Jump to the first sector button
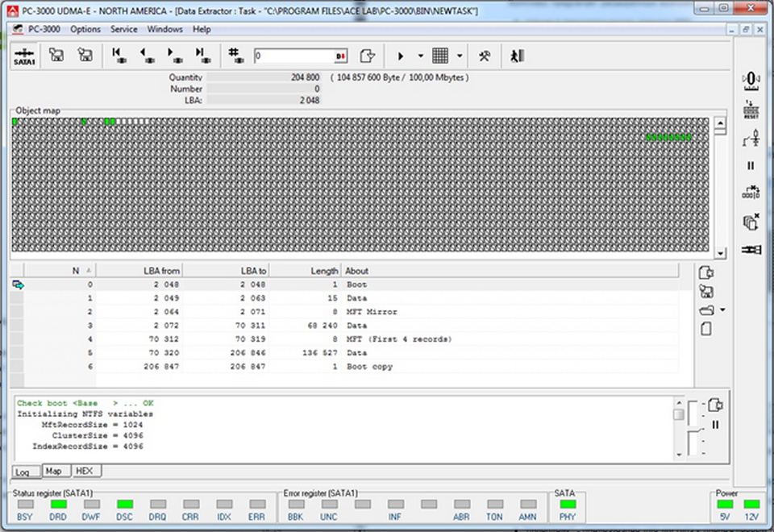Viewport: 774px width, 532px height. coord(119,56)
